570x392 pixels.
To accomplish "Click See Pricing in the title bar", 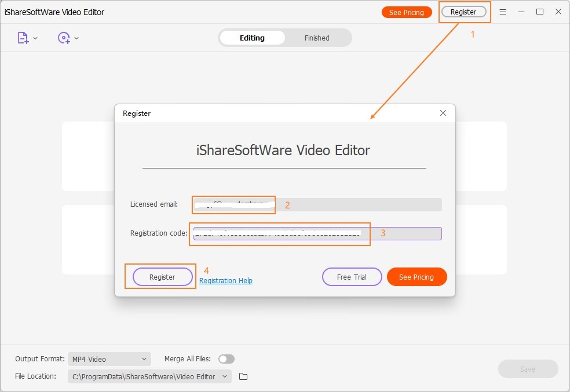I will click(407, 12).
